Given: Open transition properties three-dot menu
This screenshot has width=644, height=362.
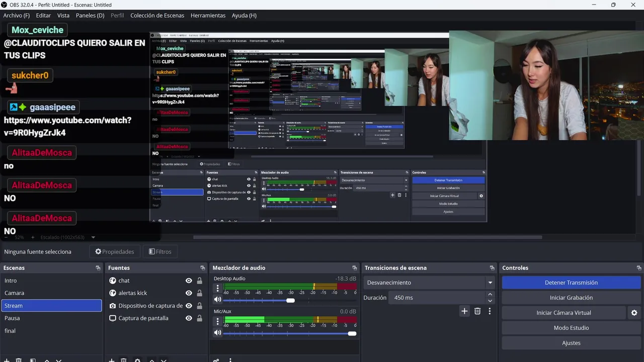Looking at the screenshot, I should pos(490,311).
